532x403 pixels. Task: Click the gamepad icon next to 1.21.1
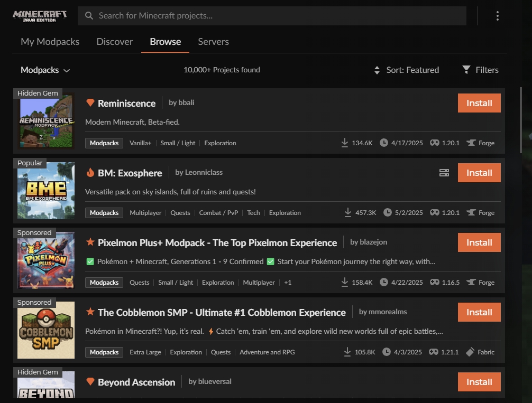click(x=434, y=352)
